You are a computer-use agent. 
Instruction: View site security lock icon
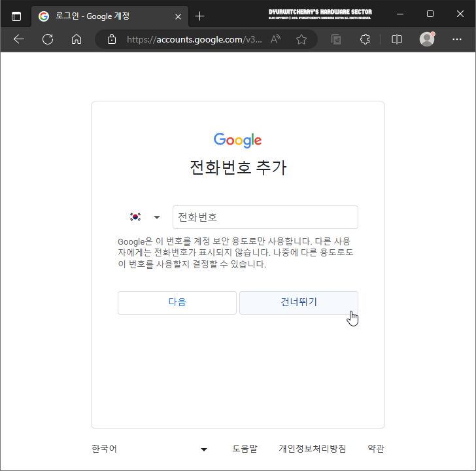point(112,39)
